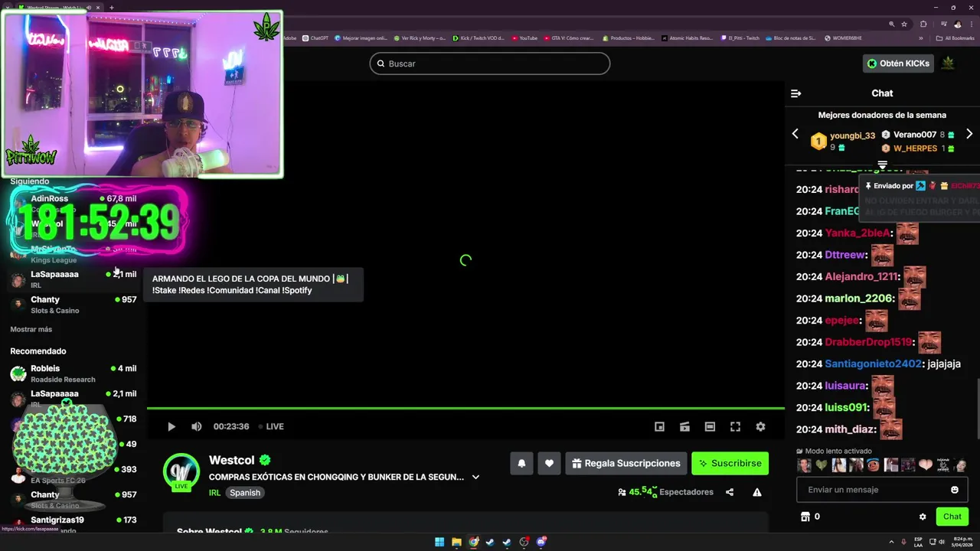Image resolution: width=980 pixels, height=551 pixels.
Task: Open El_Pitti - Twitch bookmark
Action: tap(740, 37)
